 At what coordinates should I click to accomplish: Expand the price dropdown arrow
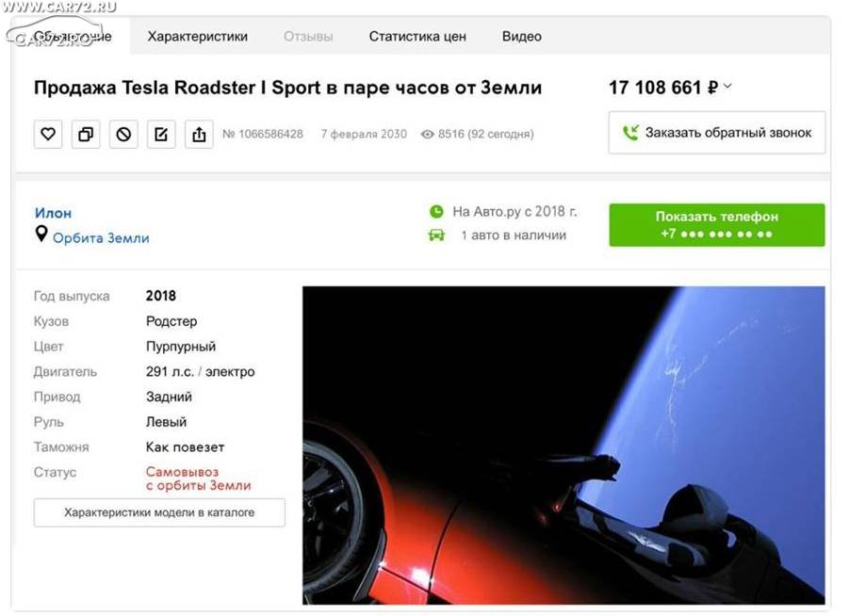(727, 86)
